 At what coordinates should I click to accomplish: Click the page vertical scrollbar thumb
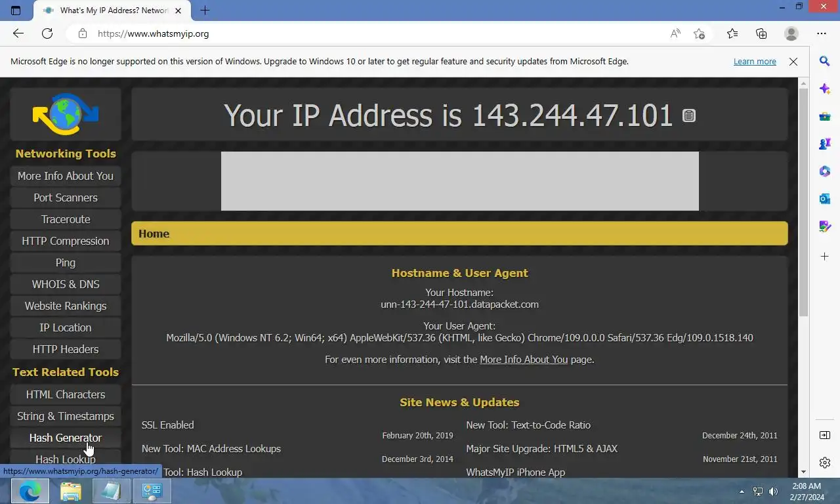point(803,201)
